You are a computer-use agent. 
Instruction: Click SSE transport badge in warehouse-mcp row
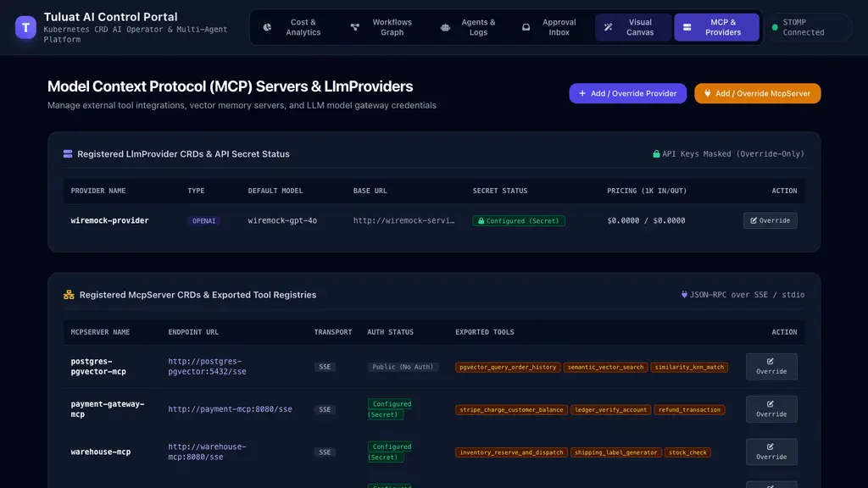pyautogui.click(x=325, y=452)
